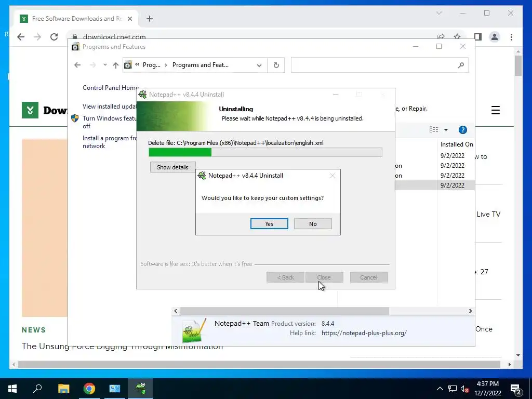
Task: Go back in Programs and Features
Action: pos(77,65)
